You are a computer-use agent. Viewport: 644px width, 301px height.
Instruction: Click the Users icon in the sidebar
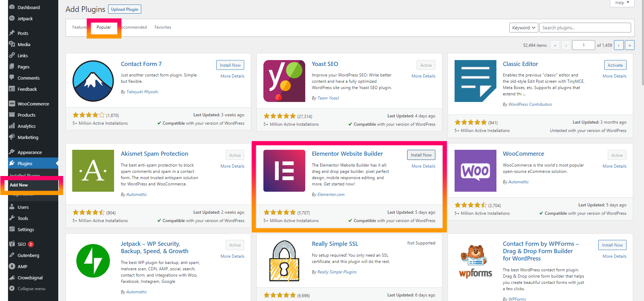click(x=12, y=207)
